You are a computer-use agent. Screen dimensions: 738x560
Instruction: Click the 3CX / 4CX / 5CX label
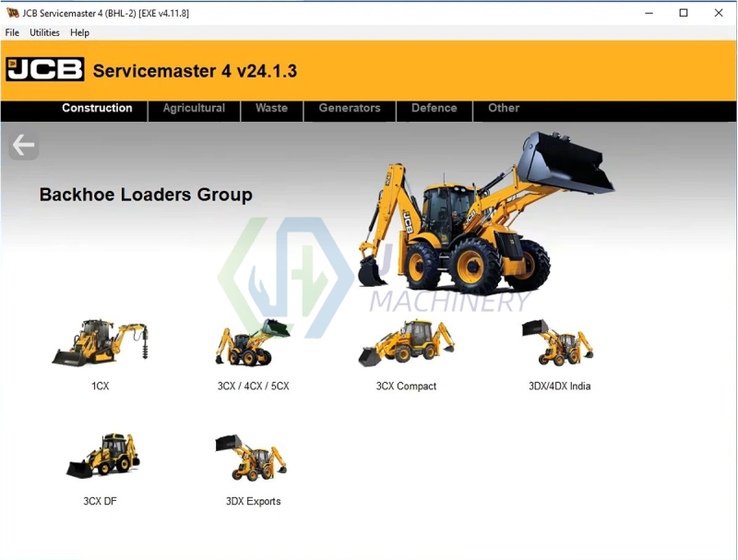(253, 386)
